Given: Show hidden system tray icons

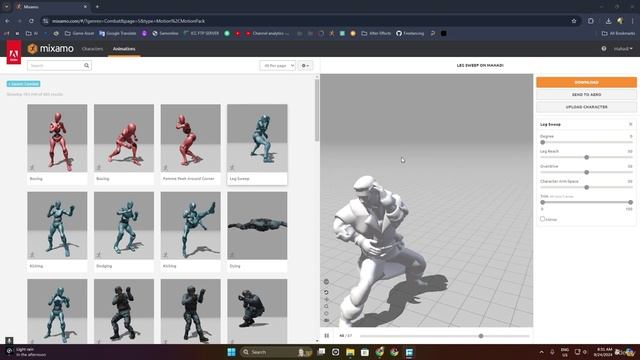Looking at the screenshot, I should point(542,352).
